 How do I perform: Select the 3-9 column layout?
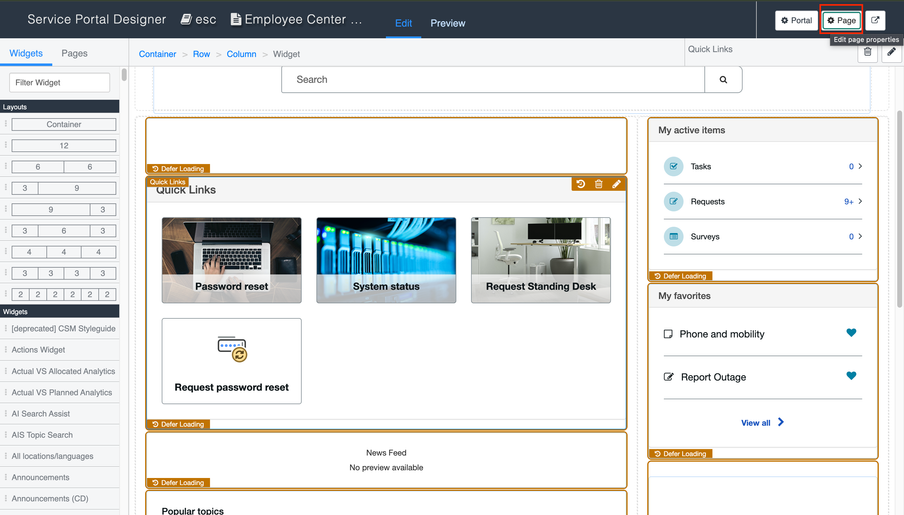tap(63, 188)
